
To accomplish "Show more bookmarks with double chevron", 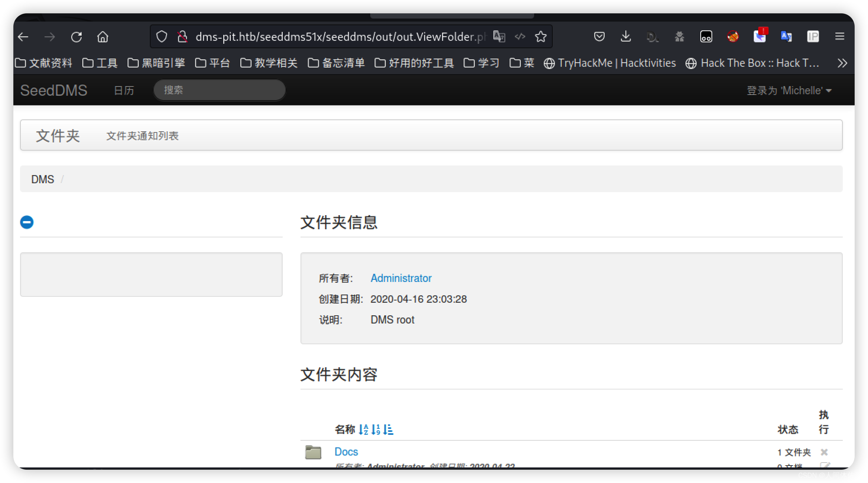I will click(x=842, y=63).
